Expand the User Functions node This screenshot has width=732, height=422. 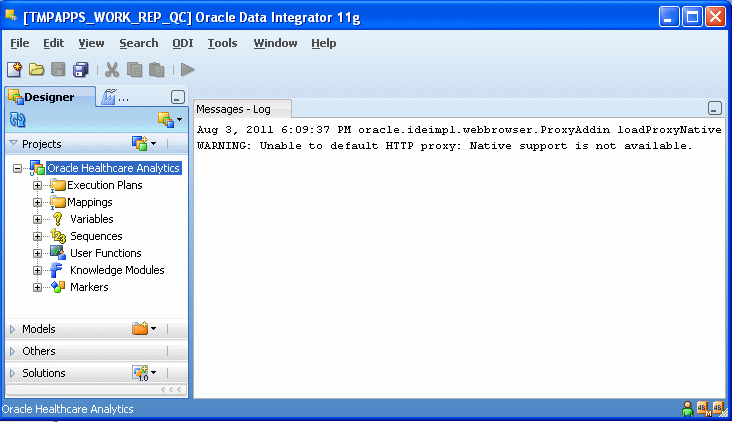(37, 253)
